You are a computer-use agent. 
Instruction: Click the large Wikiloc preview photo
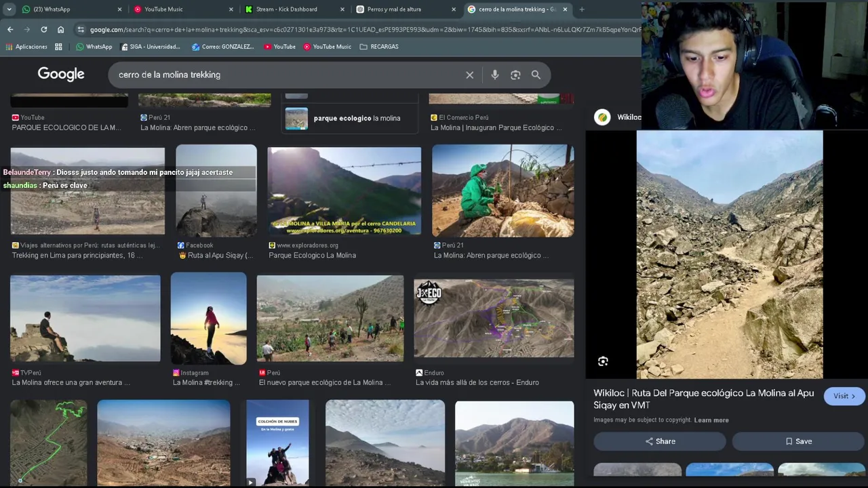730,254
